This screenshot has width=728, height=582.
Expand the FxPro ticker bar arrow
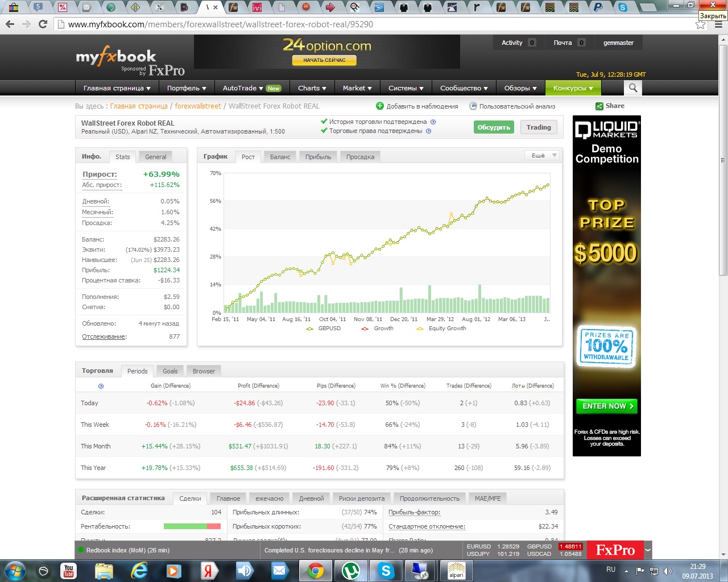648,550
